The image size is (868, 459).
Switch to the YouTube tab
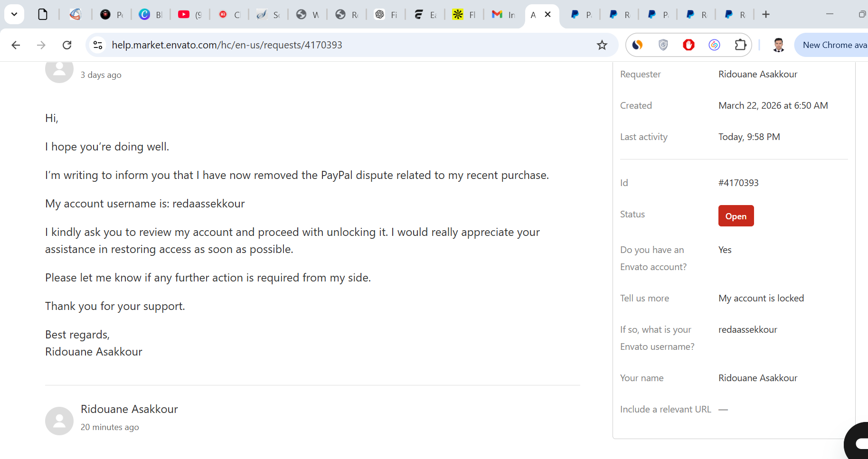pyautogui.click(x=189, y=15)
